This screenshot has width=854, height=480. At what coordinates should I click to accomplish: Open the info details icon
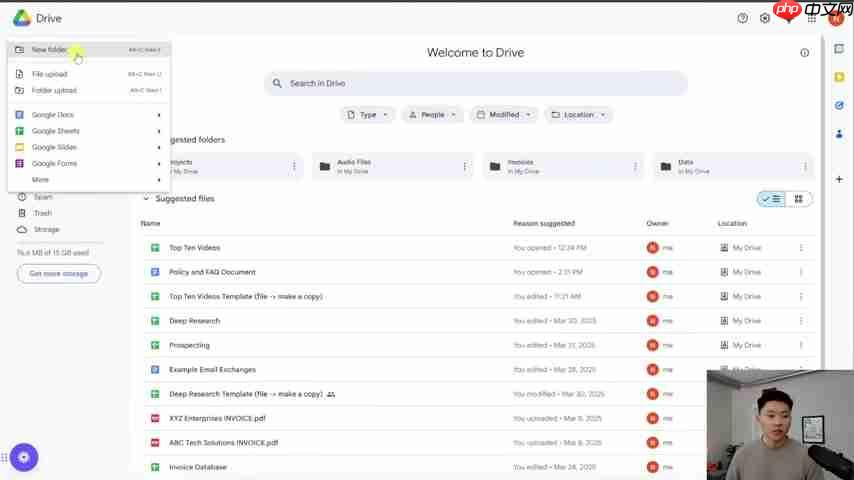pyautogui.click(x=804, y=53)
